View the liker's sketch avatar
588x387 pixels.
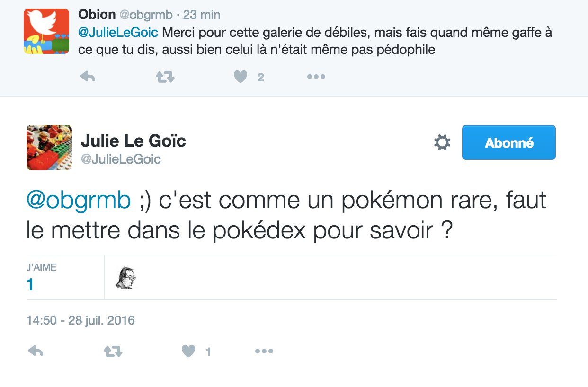pos(126,277)
